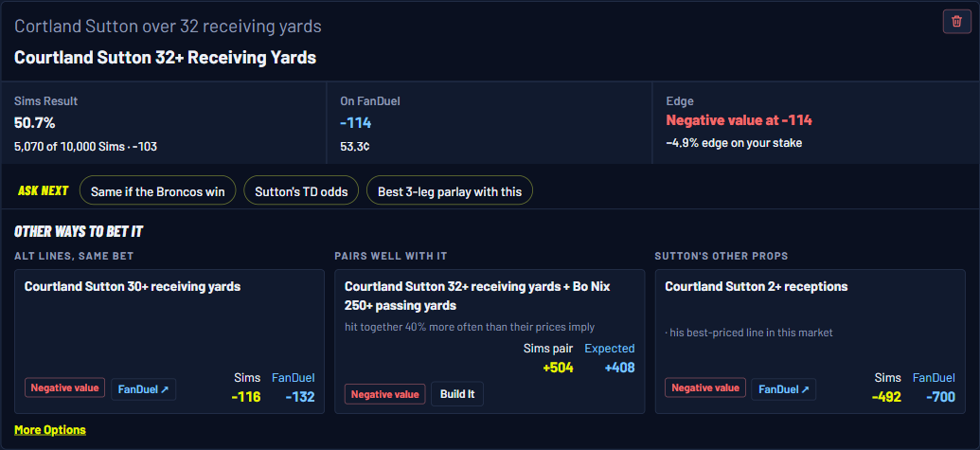
Task: Open the Sutton plus Bo Nix 250+ passing yards pairing
Action: coord(477,297)
